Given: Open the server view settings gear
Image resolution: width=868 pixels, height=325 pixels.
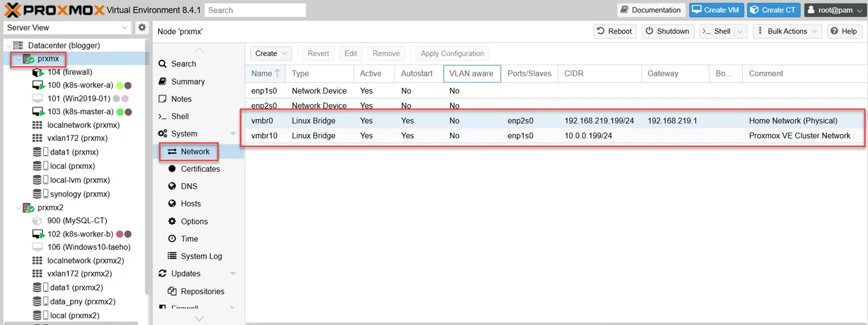Looking at the screenshot, I should tap(142, 27).
